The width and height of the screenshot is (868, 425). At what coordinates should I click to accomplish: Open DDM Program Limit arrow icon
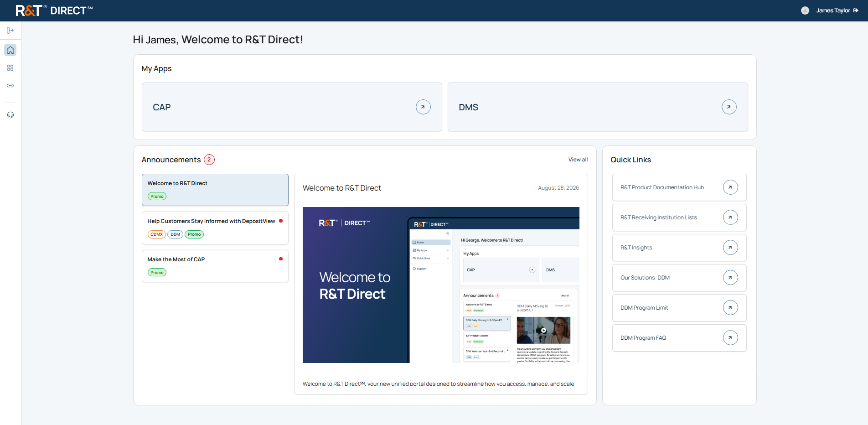point(730,308)
